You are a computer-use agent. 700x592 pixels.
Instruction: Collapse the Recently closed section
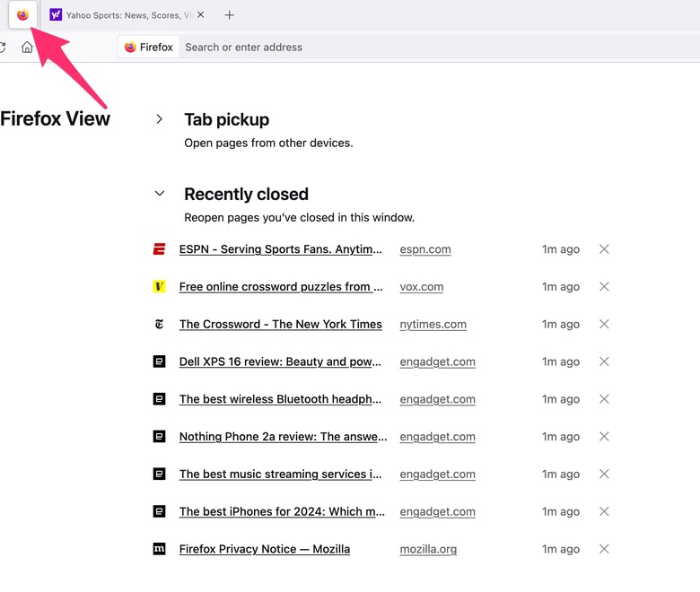click(160, 194)
